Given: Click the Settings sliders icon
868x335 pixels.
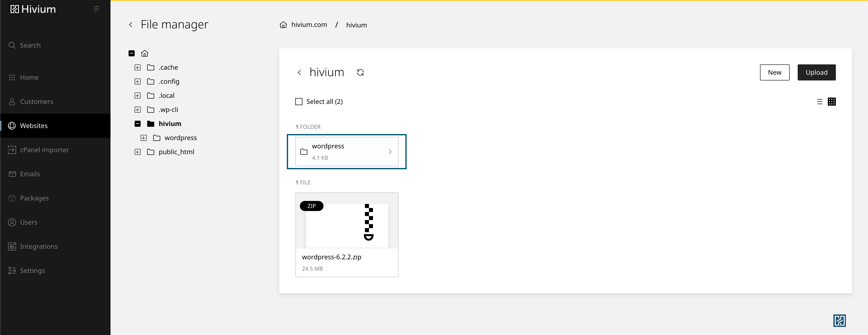Looking at the screenshot, I should coord(12,270).
